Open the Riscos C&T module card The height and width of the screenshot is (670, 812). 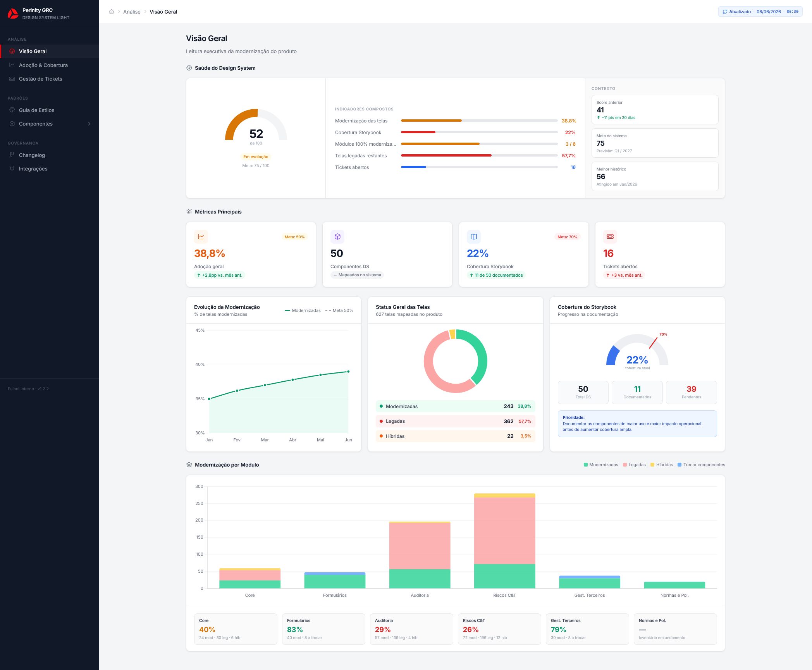[x=499, y=629]
